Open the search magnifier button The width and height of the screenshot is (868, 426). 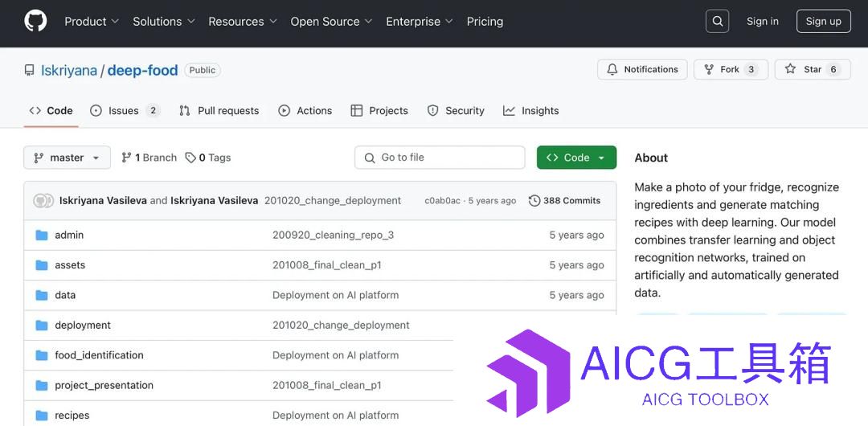click(718, 22)
